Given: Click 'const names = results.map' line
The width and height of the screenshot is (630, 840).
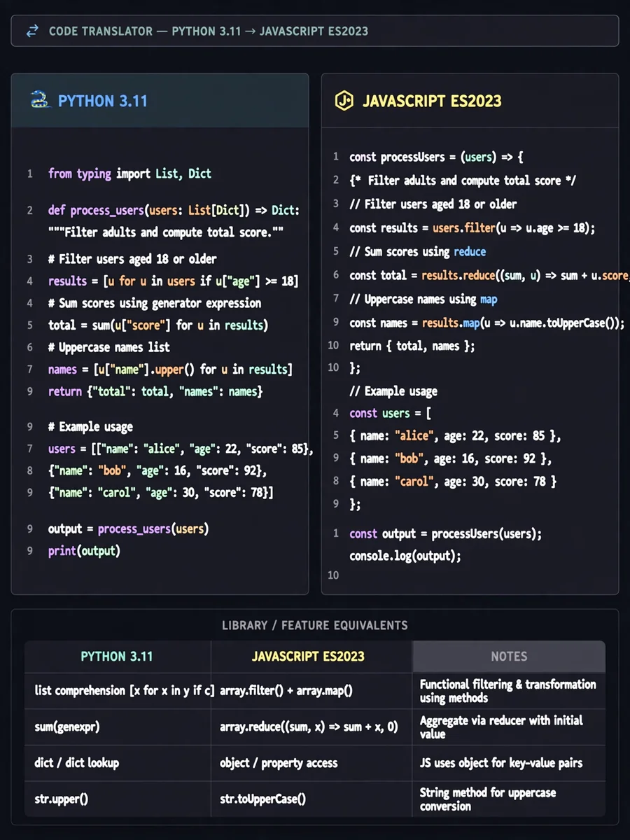Looking at the screenshot, I should click(487, 323).
